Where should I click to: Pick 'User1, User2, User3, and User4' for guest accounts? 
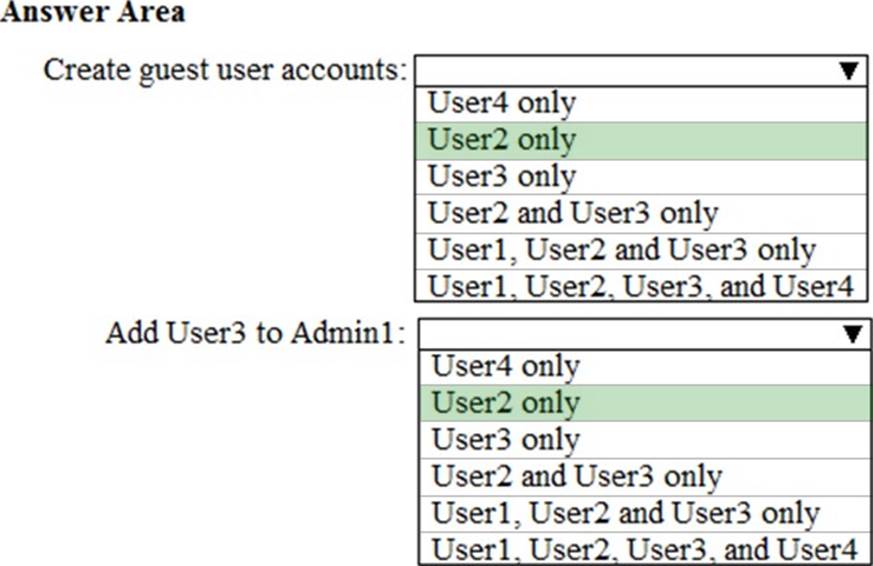coord(640,286)
